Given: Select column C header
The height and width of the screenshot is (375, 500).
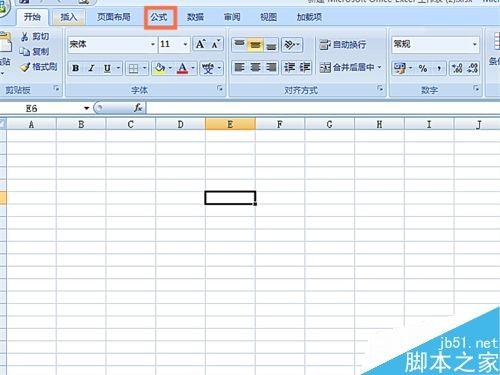Looking at the screenshot, I should [x=130, y=124].
